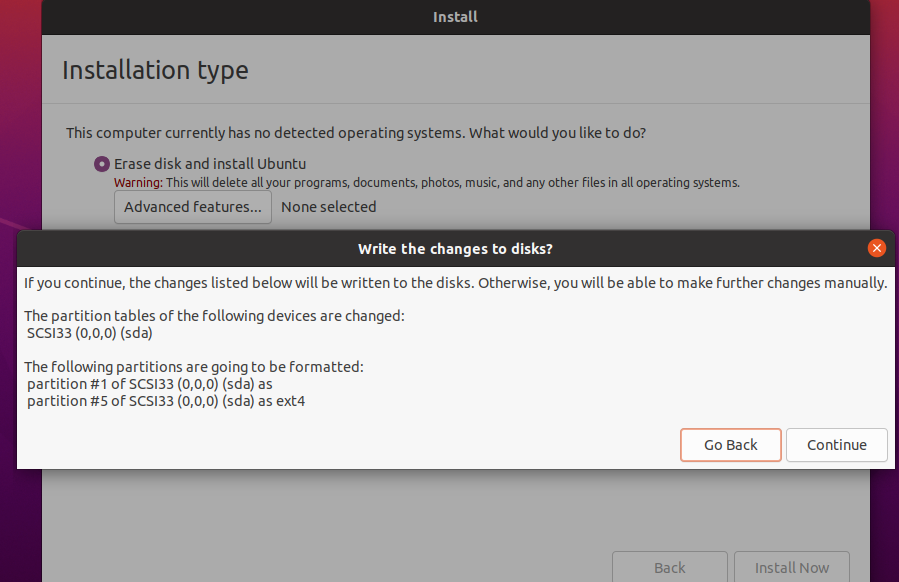Screen dimensions: 899x582
Task: Click the Go Back button in the dialog
Action: coord(730,445)
